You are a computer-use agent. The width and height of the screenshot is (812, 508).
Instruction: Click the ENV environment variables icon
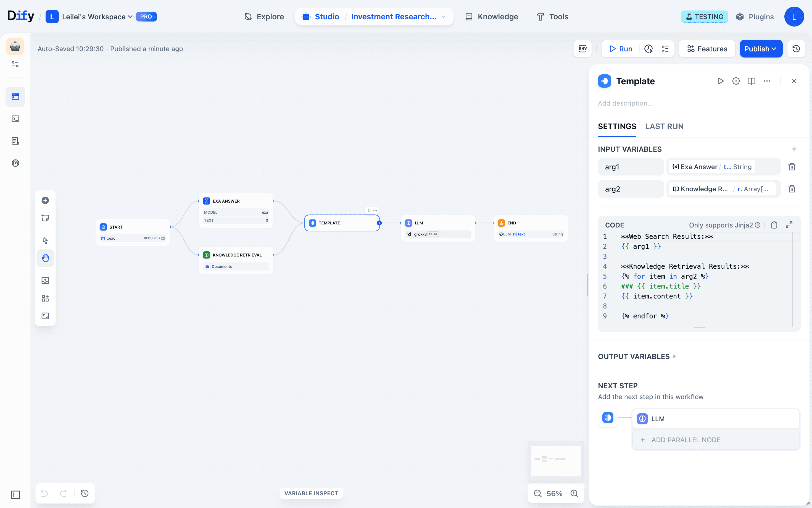click(x=583, y=49)
